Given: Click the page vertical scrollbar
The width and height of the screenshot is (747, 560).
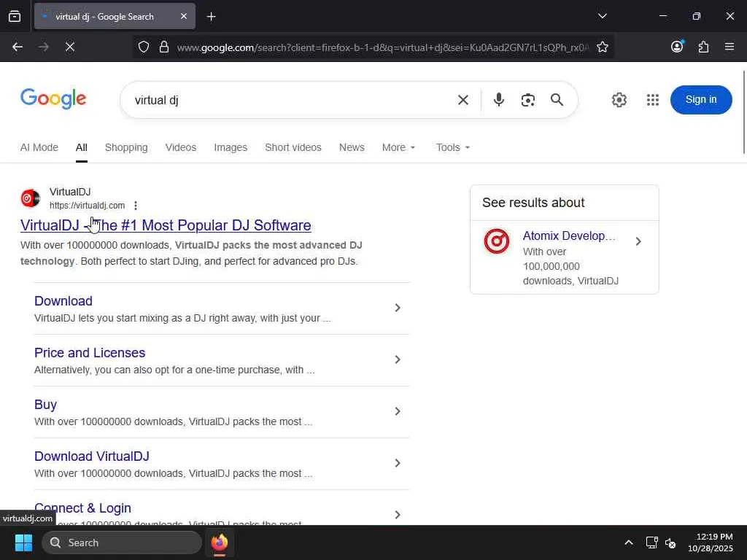Looking at the screenshot, I should point(743,112).
